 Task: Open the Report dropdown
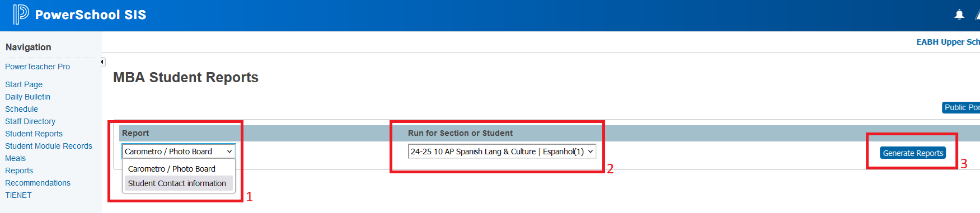pyautogui.click(x=179, y=152)
